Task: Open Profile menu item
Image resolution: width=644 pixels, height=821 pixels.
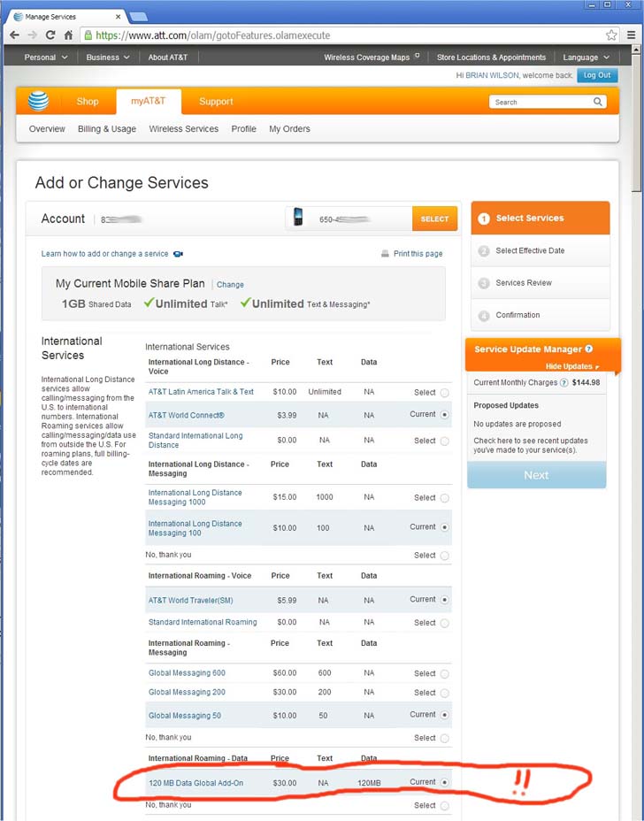Action: click(x=243, y=129)
